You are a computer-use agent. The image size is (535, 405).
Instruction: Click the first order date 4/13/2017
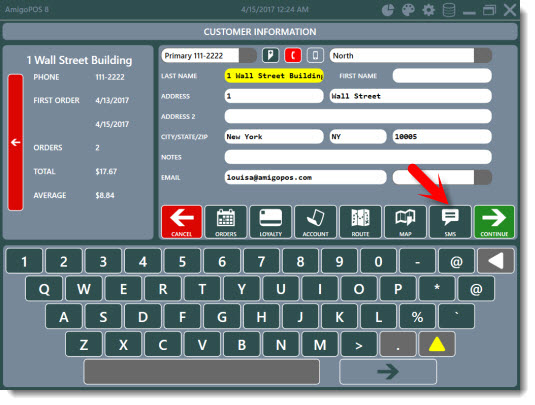tap(112, 100)
